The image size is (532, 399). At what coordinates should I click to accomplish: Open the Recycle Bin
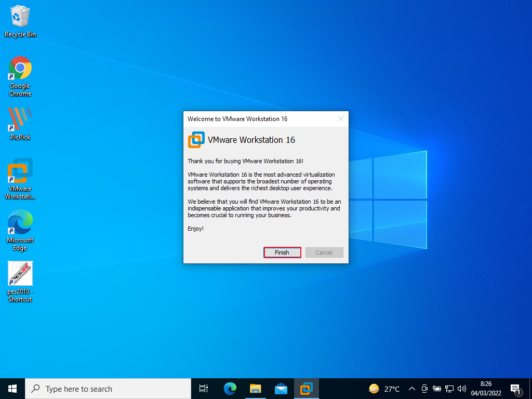[x=20, y=16]
